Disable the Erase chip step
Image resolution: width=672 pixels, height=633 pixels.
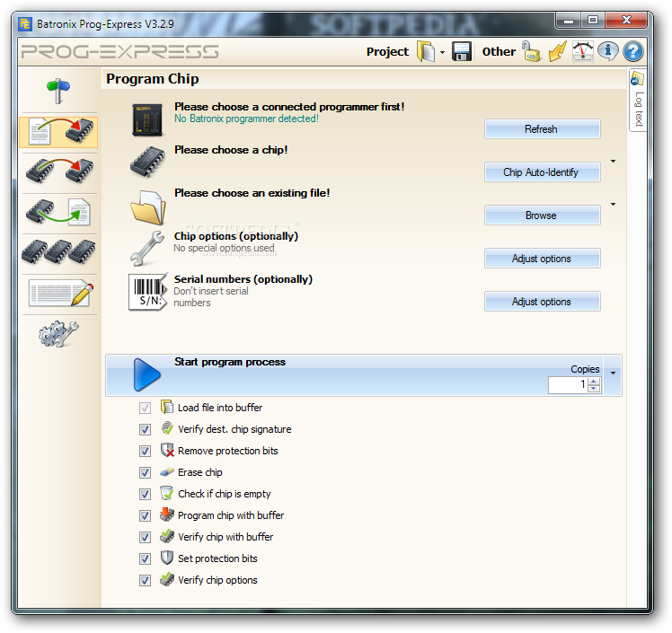[x=145, y=472]
